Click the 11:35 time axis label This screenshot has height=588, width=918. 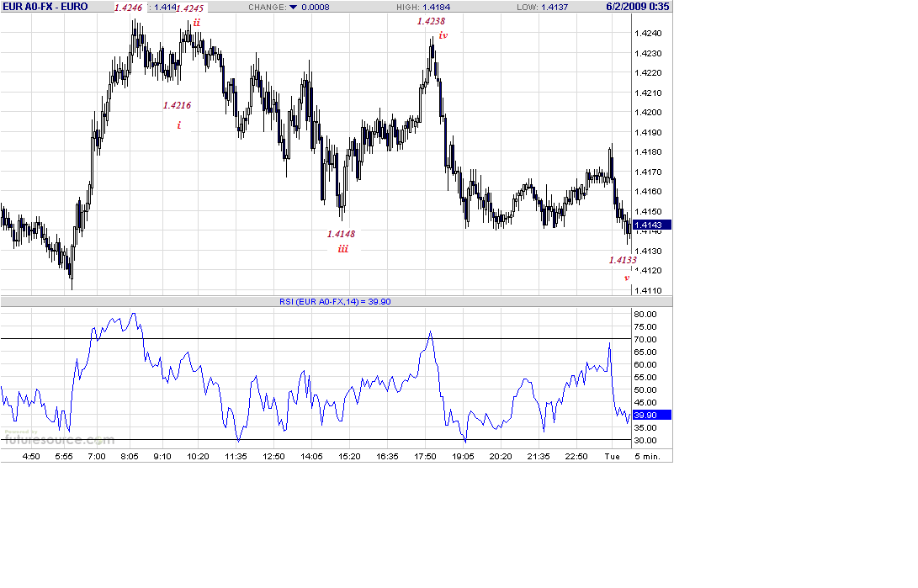click(236, 457)
